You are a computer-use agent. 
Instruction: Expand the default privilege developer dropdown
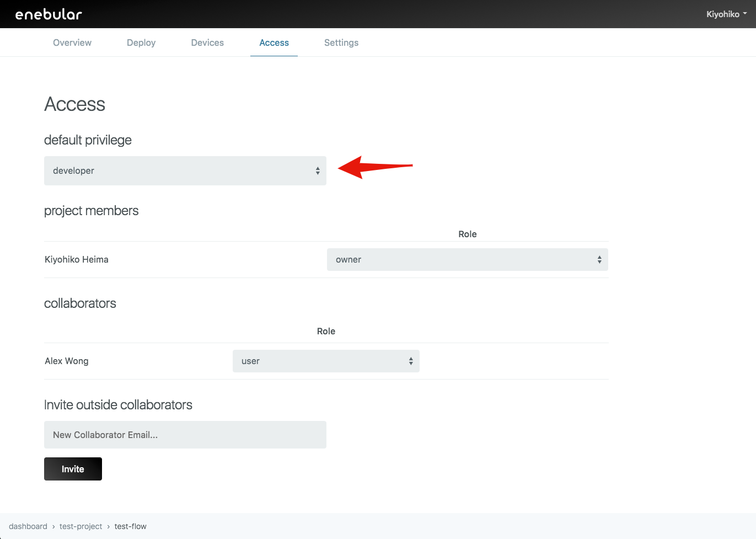185,171
